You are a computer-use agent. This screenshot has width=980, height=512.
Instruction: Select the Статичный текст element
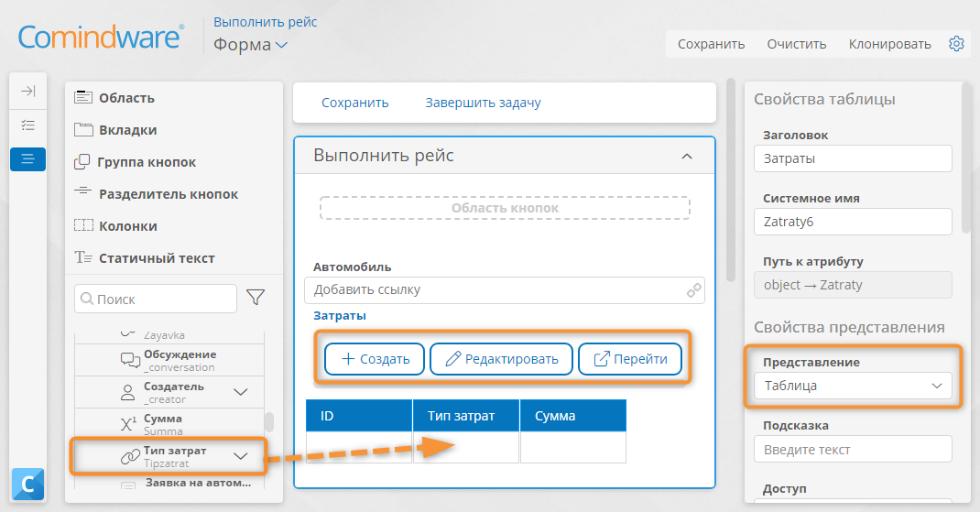click(x=145, y=257)
